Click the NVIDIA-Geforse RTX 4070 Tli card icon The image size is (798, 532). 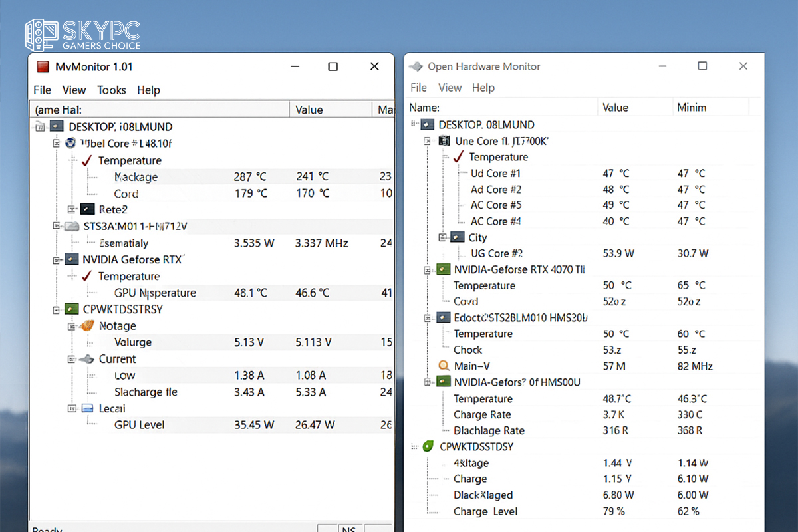pyautogui.click(x=443, y=270)
